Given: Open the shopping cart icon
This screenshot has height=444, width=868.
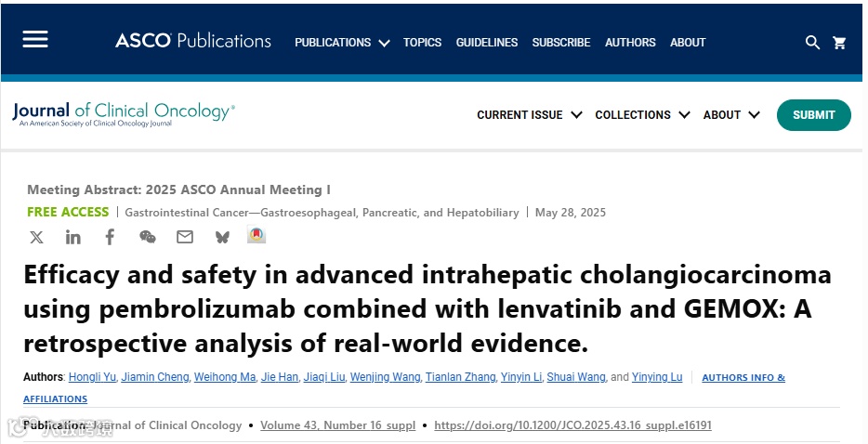Looking at the screenshot, I should [839, 43].
